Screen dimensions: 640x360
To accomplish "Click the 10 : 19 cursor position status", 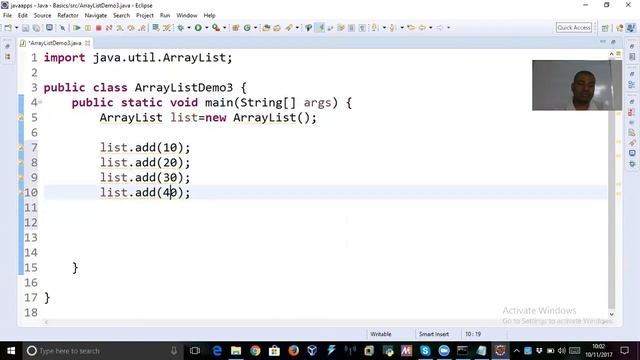I will pos(473,334).
